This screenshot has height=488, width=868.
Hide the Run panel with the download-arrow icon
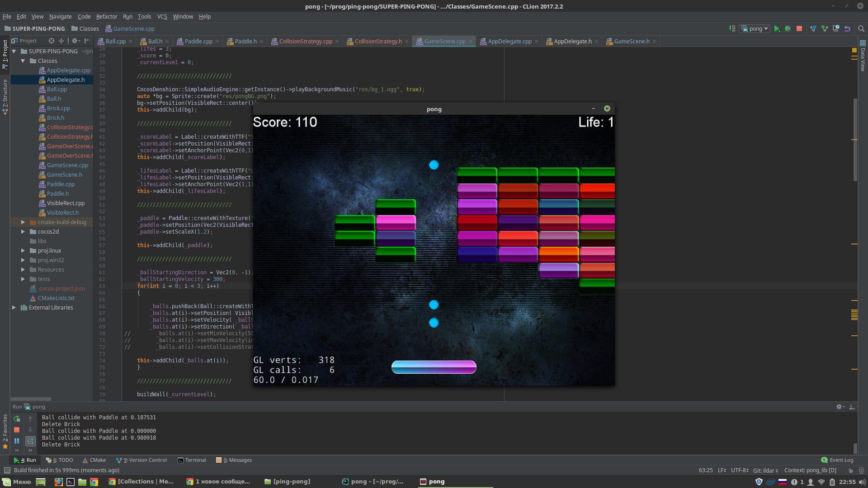click(852, 407)
